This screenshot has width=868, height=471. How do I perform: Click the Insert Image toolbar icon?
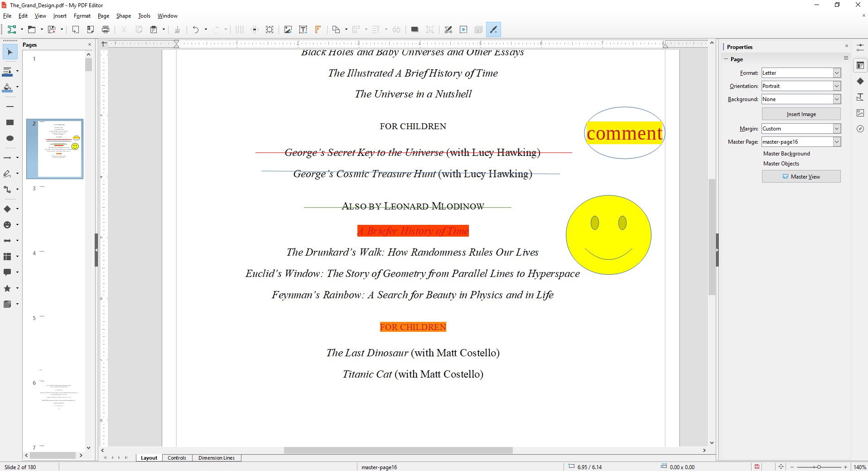coord(288,29)
